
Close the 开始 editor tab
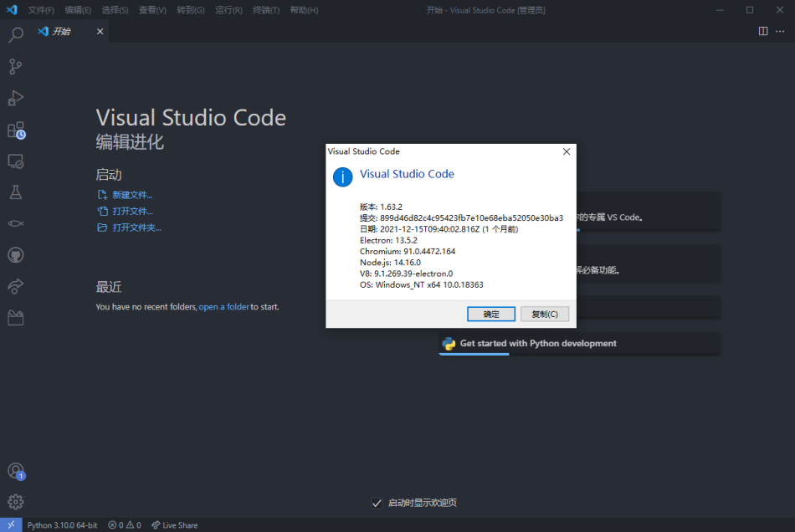100,32
